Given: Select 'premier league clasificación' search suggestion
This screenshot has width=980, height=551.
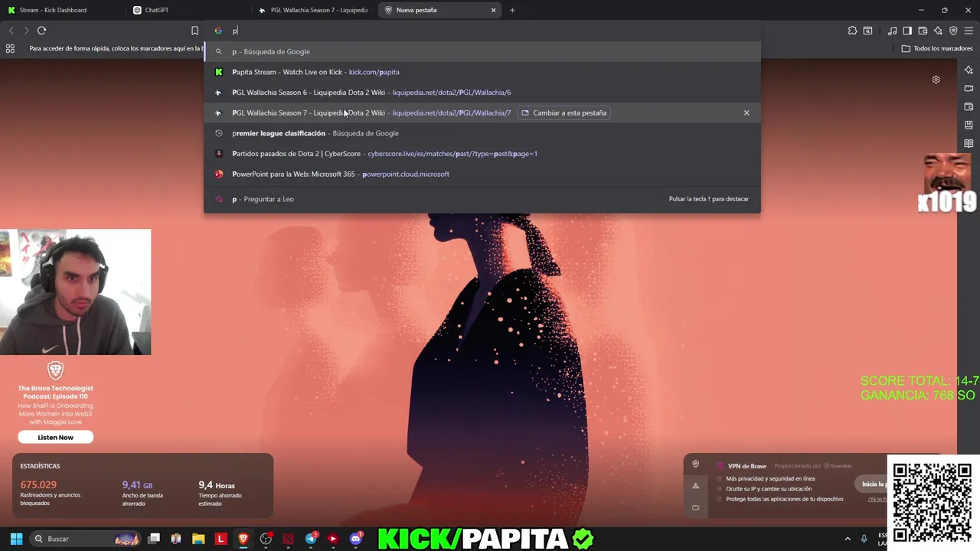Looking at the screenshot, I should click(482, 133).
